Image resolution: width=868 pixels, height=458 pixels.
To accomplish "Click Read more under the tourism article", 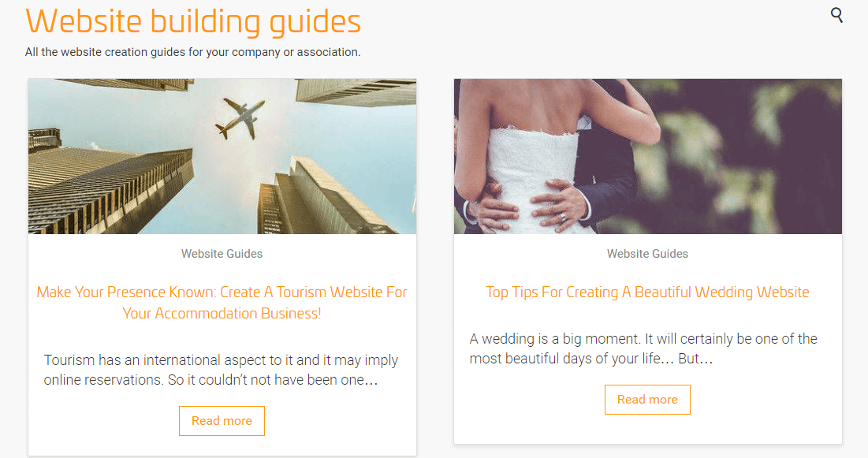I will 222,421.
